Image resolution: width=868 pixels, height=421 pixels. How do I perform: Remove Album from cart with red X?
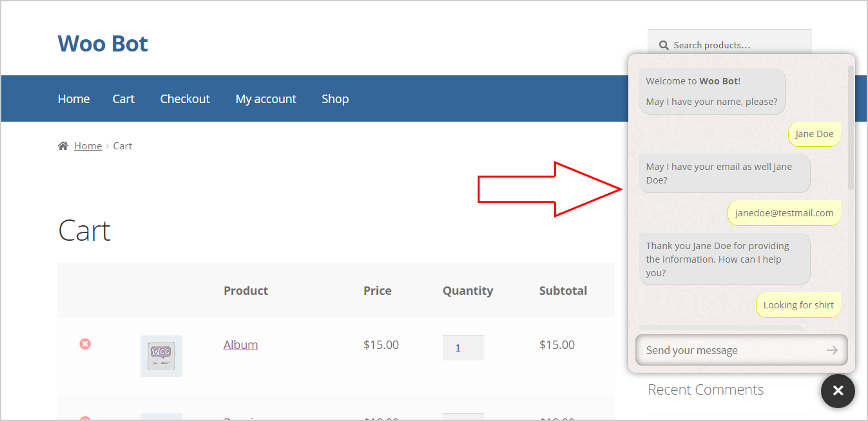tap(85, 344)
